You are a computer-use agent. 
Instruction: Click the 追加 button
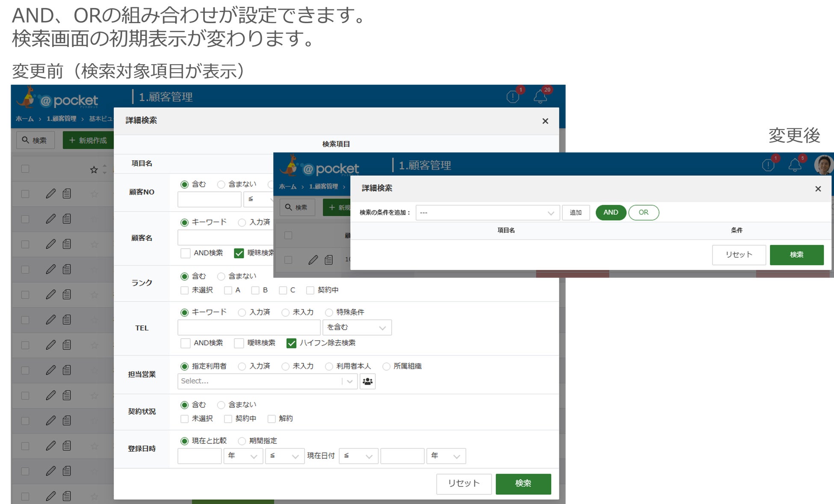[x=576, y=212]
